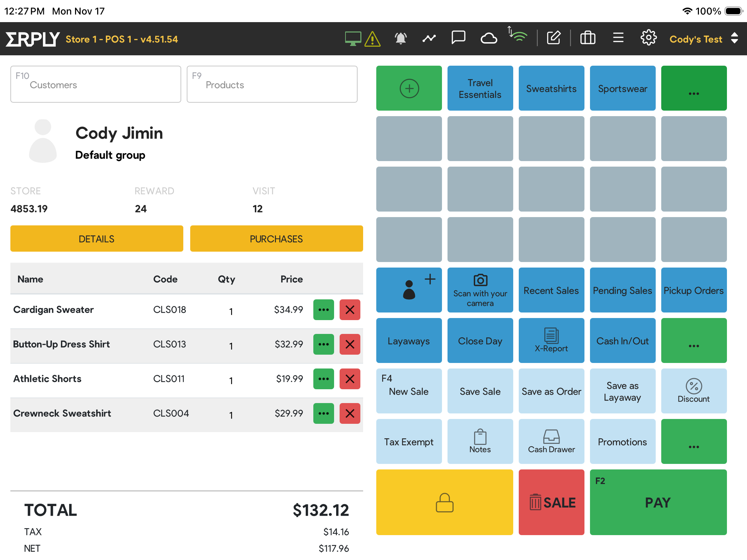Open the compose edit icon
This screenshot has width=747, height=560.
(554, 38)
